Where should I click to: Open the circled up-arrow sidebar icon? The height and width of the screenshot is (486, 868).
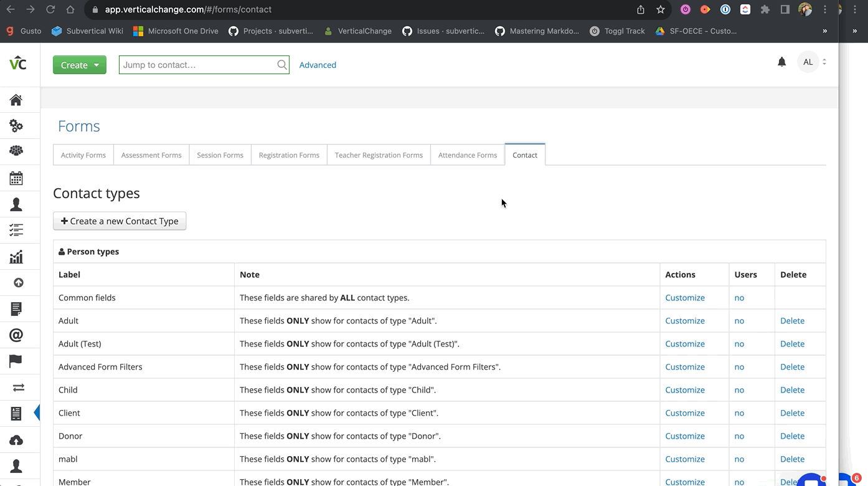(18, 283)
